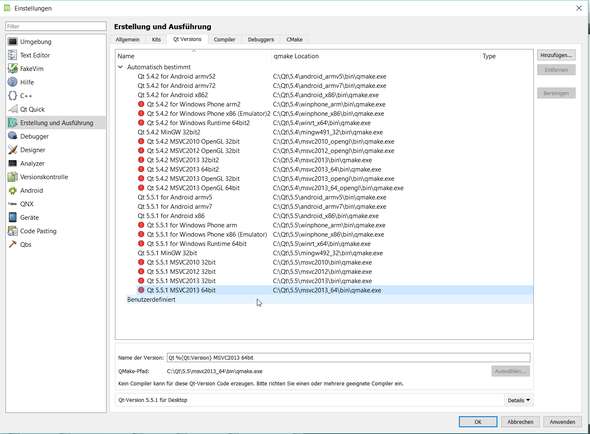
Task: Select the Qt Versions tab
Action: tap(187, 39)
